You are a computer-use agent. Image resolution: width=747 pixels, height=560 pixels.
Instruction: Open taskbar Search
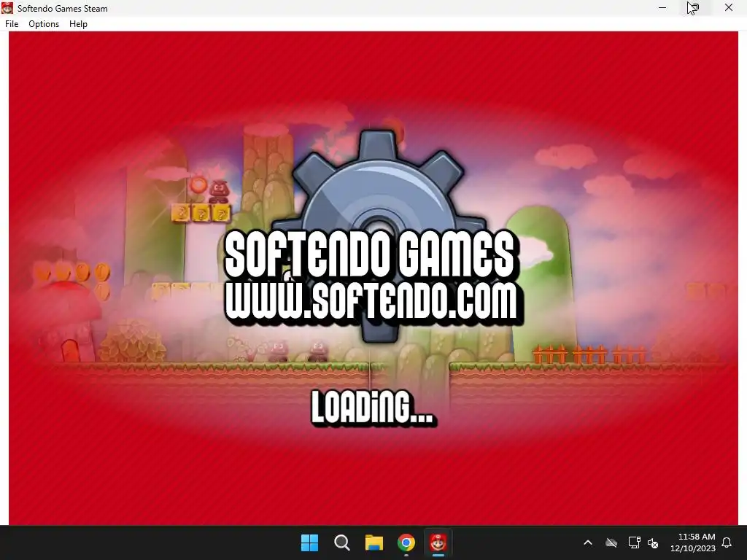coord(342,542)
